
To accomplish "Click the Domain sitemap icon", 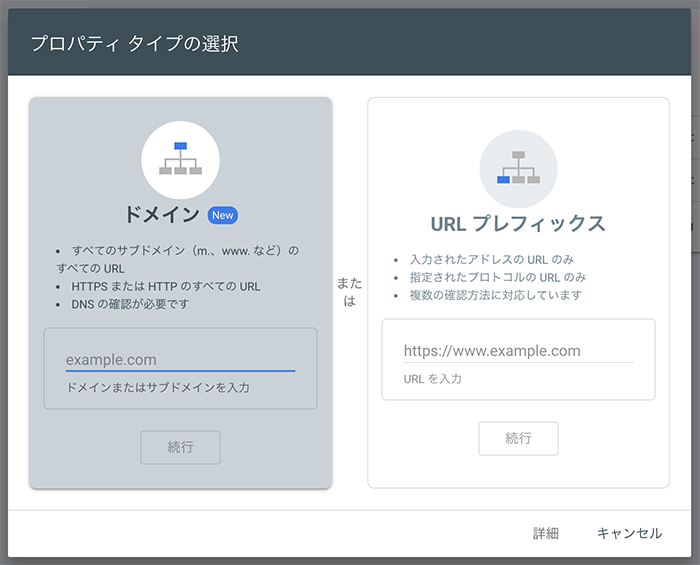I will pos(180,160).
